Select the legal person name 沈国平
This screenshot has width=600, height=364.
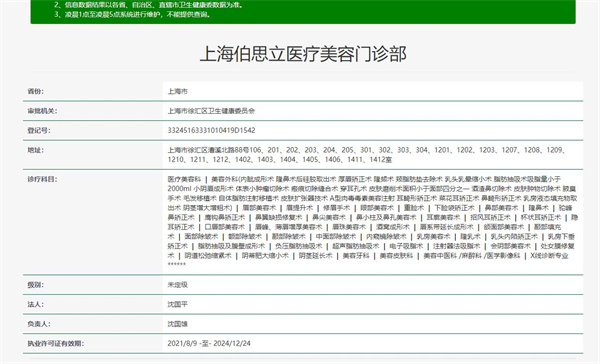click(x=178, y=304)
